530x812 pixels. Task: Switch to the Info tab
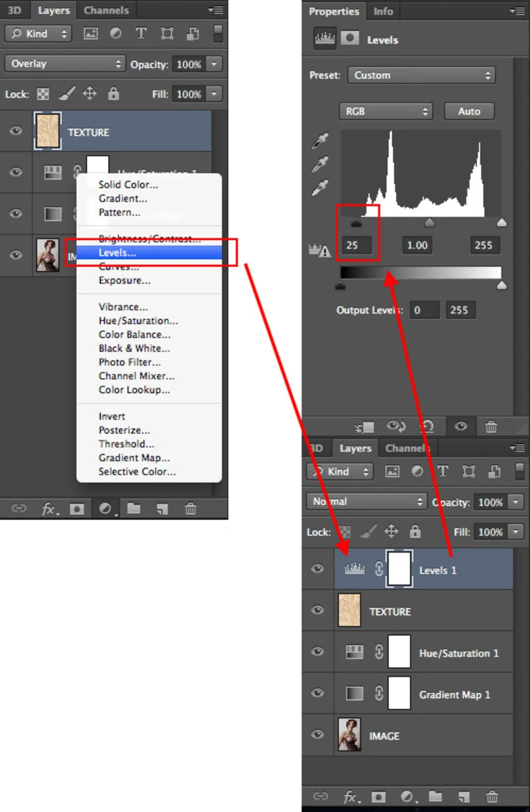[x=383, y=11]
